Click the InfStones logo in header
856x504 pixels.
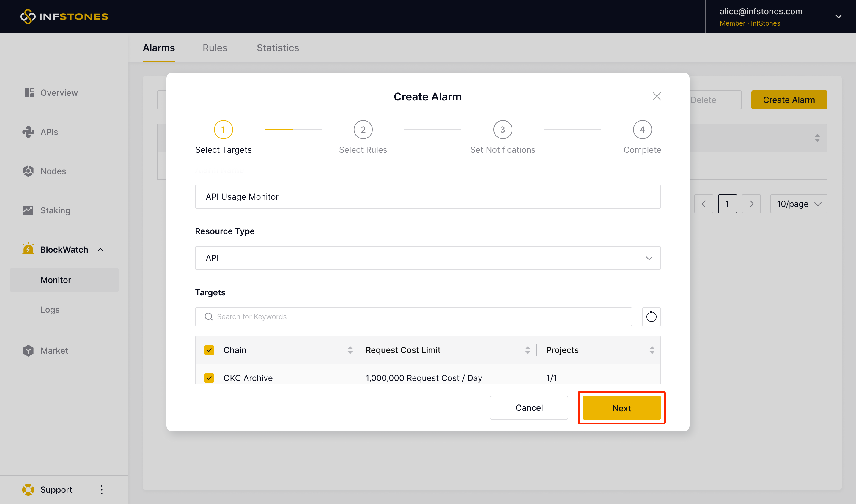coord(64,16)
